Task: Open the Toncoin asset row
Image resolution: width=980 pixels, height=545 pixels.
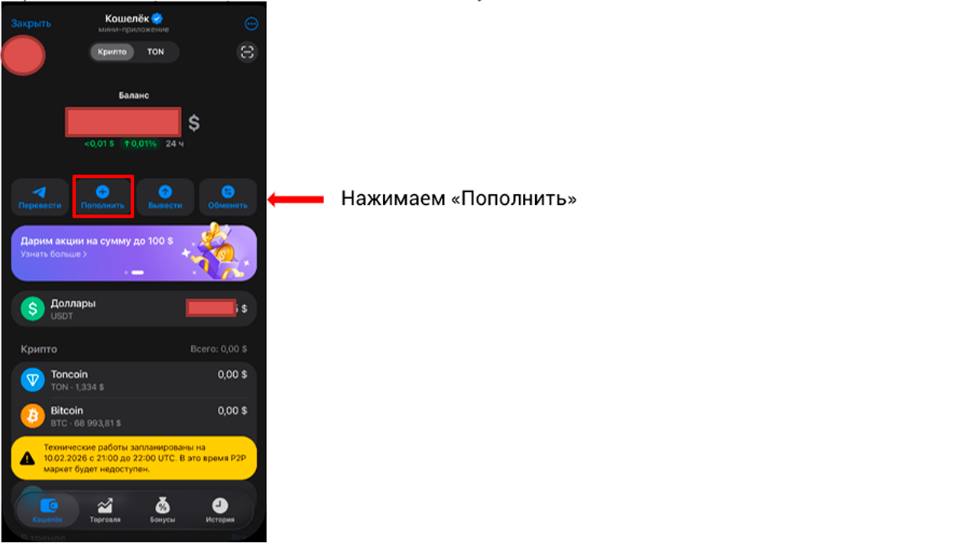Action: pyautogui.click(x=134, y=380)
